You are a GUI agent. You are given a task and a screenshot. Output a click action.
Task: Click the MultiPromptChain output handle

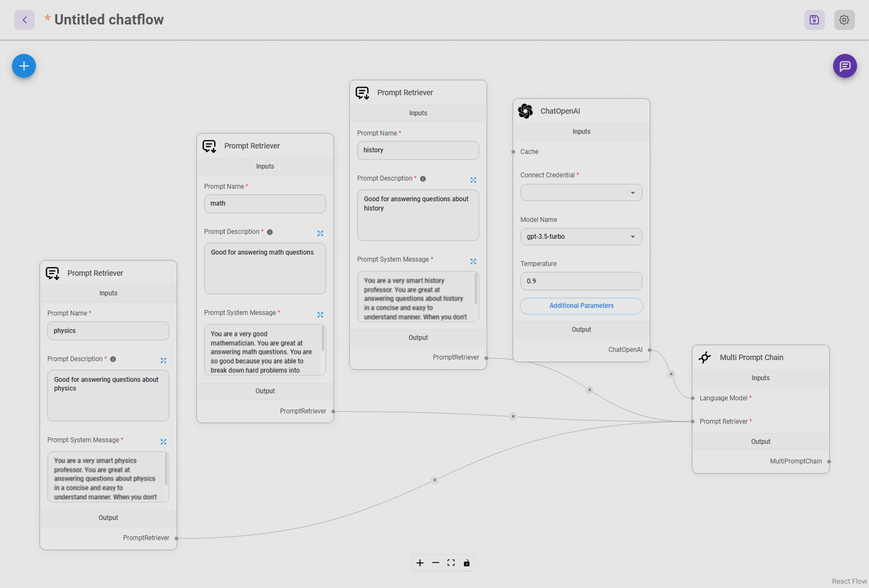click(x=829, y=461)
